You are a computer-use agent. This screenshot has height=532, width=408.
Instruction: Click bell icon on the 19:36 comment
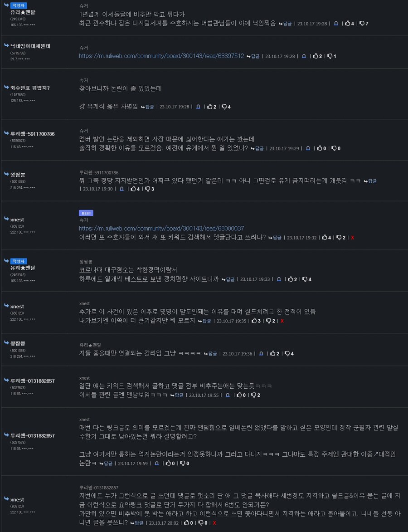click(x=261, y=354)
